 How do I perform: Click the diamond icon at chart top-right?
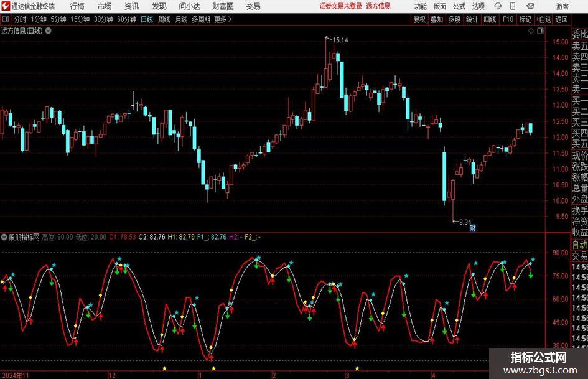531,31
